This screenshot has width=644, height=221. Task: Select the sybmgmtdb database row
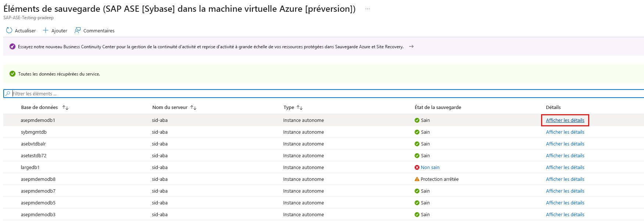(34, 132)
